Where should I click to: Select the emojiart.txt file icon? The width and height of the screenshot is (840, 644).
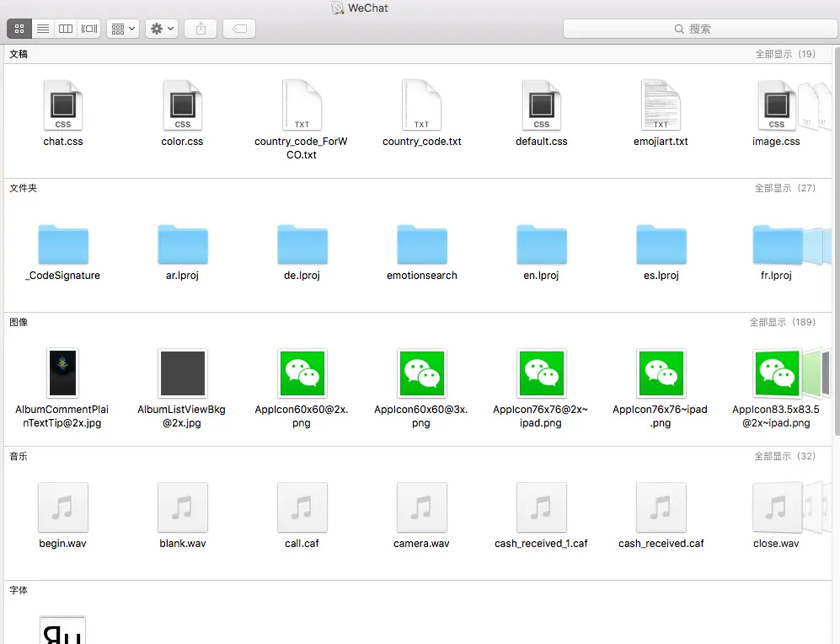coord(661,105)
